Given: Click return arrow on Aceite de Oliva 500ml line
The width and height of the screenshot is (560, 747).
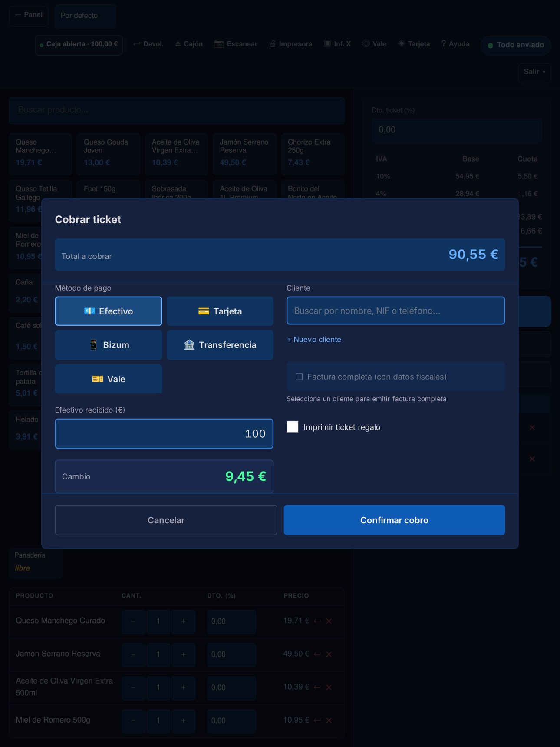Looking at the screenshot, I should pos(317,687).
